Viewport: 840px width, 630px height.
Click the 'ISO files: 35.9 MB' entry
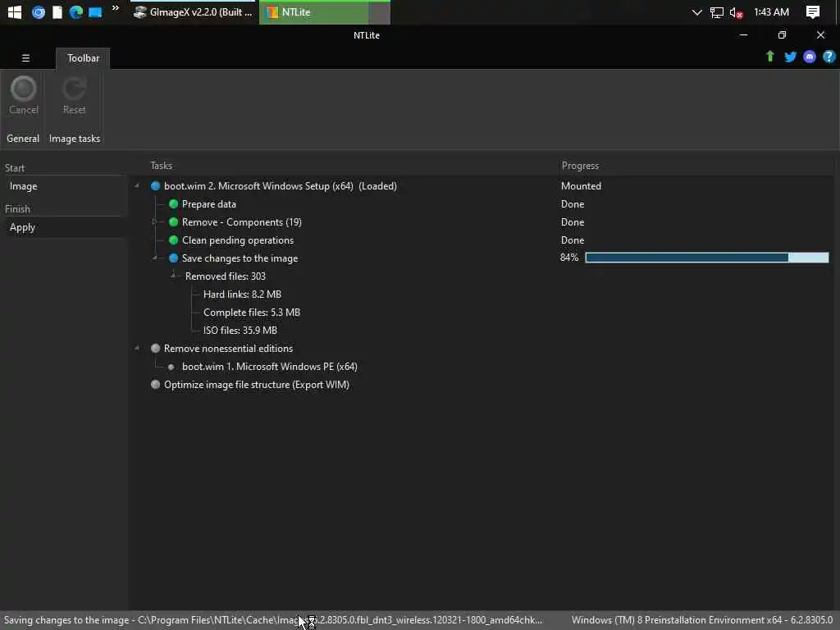coord(240,331)
